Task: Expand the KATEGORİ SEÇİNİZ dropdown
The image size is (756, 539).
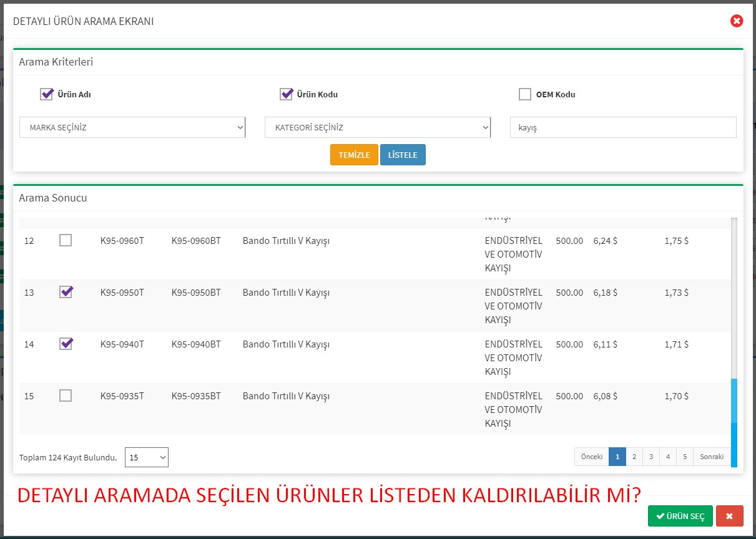Action: click(378, 127)
